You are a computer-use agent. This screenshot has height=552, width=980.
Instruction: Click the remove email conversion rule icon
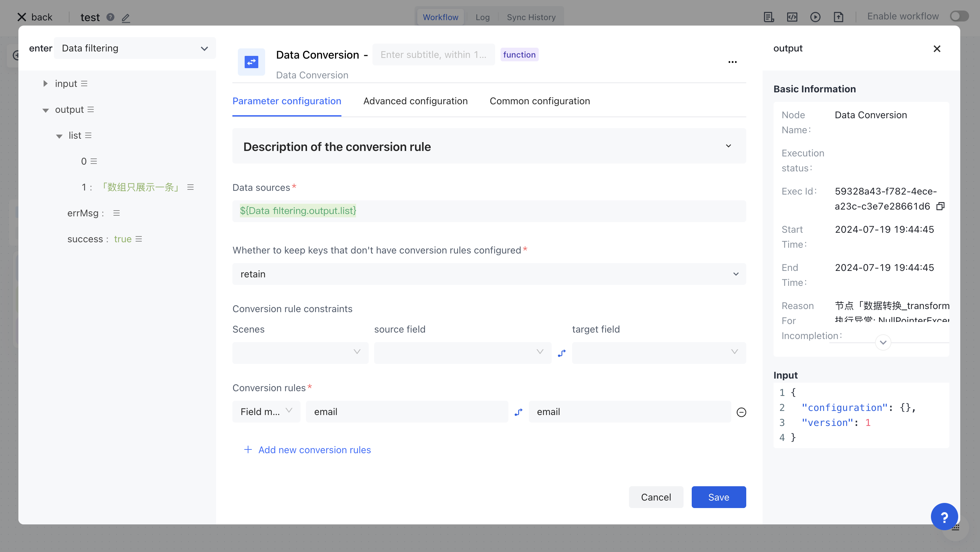[741, 412]
